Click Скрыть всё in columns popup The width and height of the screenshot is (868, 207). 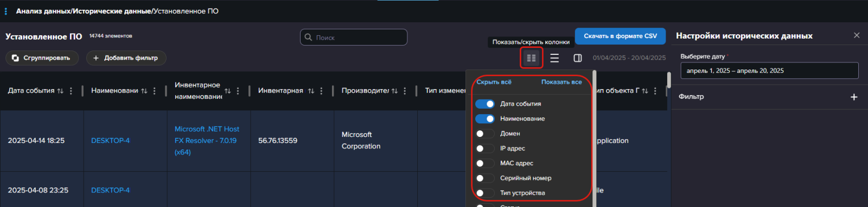click(494, 82)
